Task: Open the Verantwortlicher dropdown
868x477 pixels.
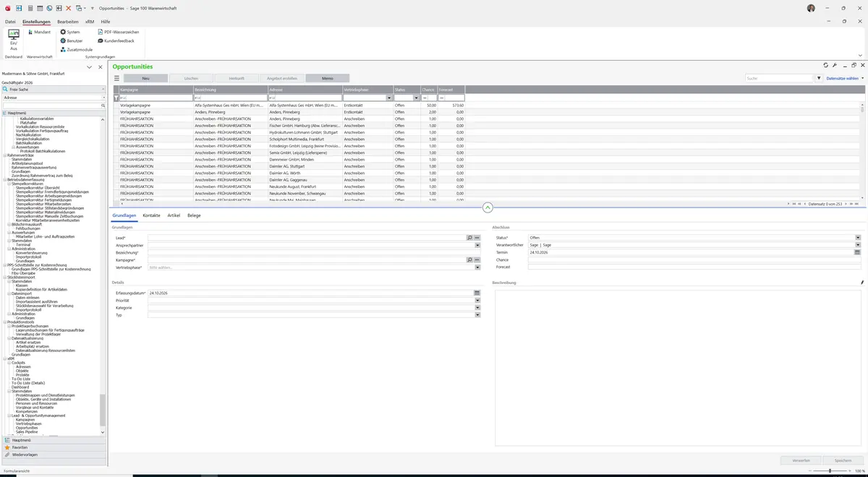Action: 858,245
